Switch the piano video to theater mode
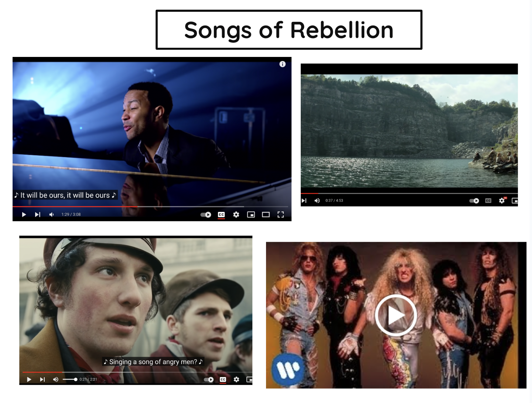Image resolution: width=532 pixels, height=403 pixels. tap(266, 214)
